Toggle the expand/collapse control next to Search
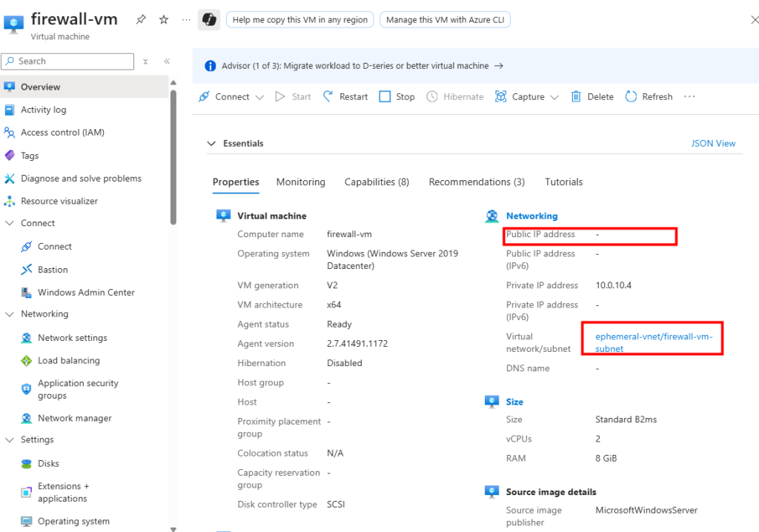Viewport: 759px width, 532px height. tap(145, 61)
